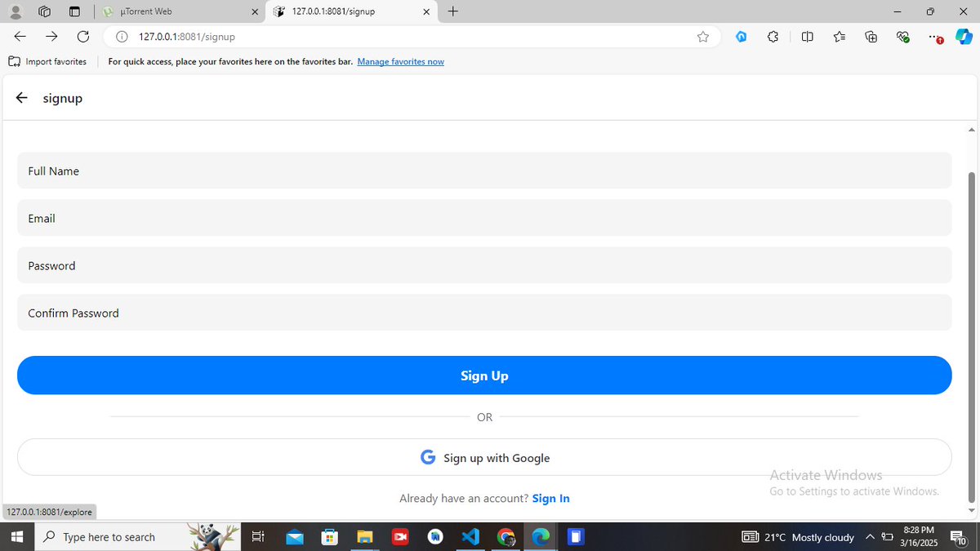Open a new tab with plus button
The image size is (980, 551).
[453, 11]
